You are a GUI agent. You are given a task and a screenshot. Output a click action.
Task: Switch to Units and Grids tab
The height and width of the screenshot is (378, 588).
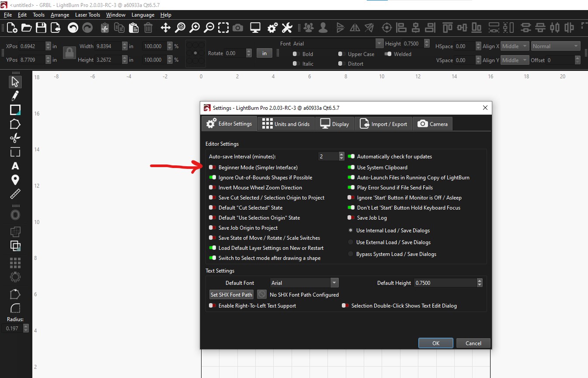286,124
